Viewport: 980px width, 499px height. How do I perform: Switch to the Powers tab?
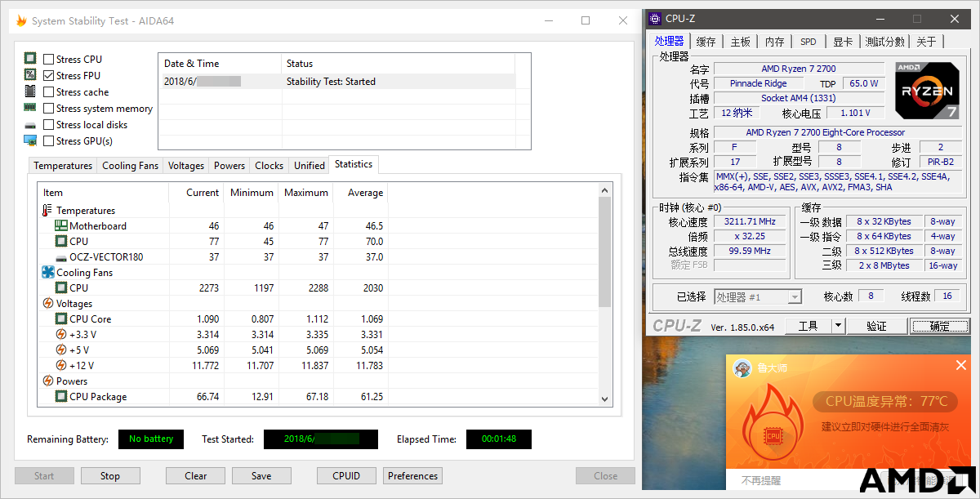[229, 165]
